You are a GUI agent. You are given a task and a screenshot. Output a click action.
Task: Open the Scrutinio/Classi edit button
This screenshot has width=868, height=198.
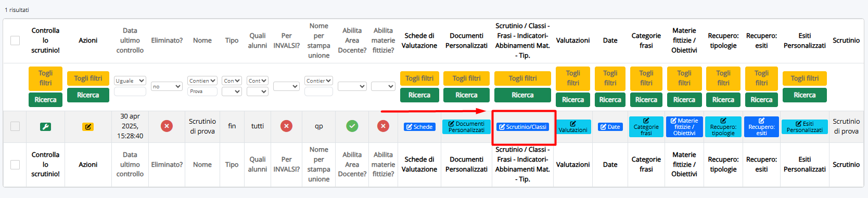point(522,127)
